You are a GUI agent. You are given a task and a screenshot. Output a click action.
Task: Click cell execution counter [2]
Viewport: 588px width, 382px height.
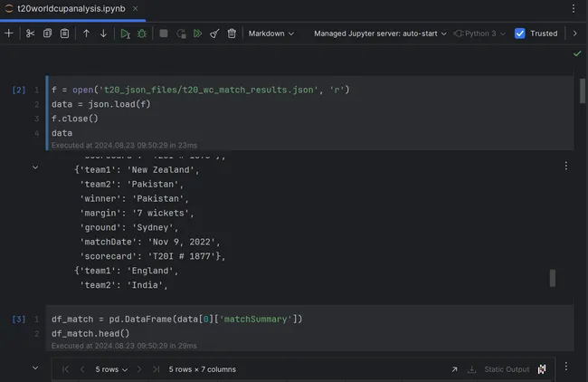click(19, 90)
